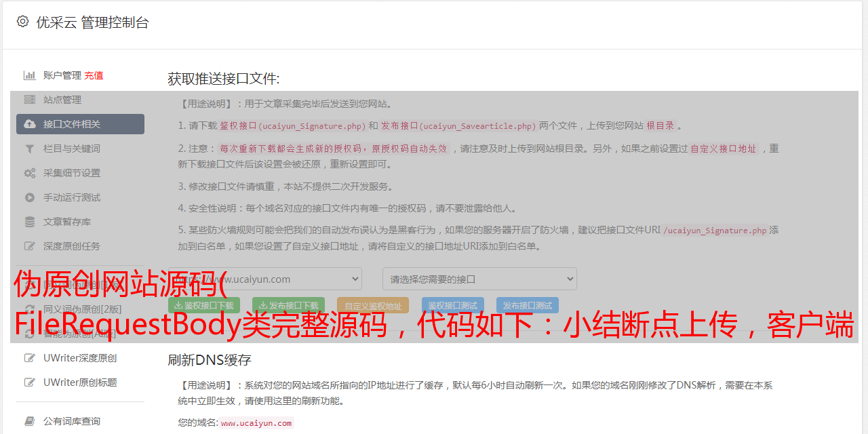The width and height of the screenshot is (868, 434).
Task: Click the gear icon beside 优采云 管理控制台
Action: coord(22,22)
